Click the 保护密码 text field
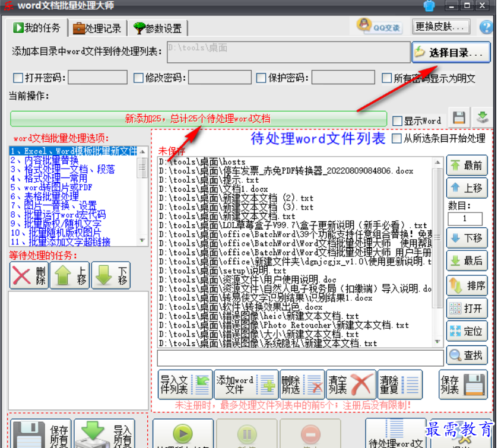The width and height of the screenshot is (498, 448). 343,77
